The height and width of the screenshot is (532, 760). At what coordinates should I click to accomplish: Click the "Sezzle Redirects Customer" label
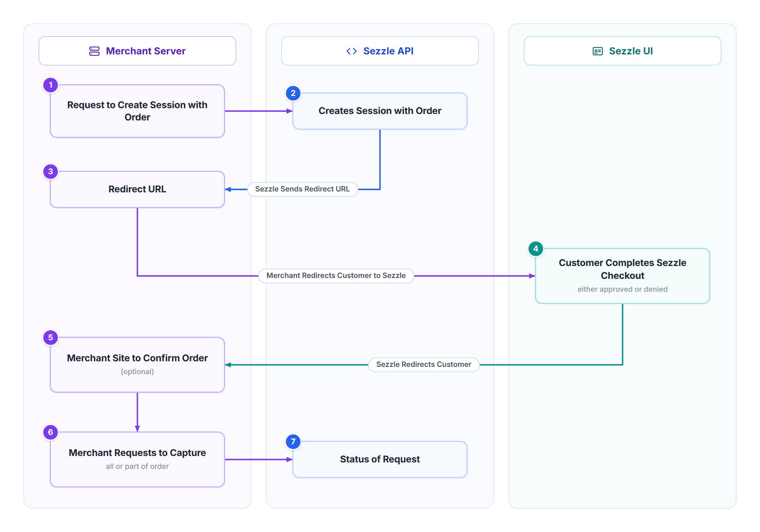click(424, 364)
